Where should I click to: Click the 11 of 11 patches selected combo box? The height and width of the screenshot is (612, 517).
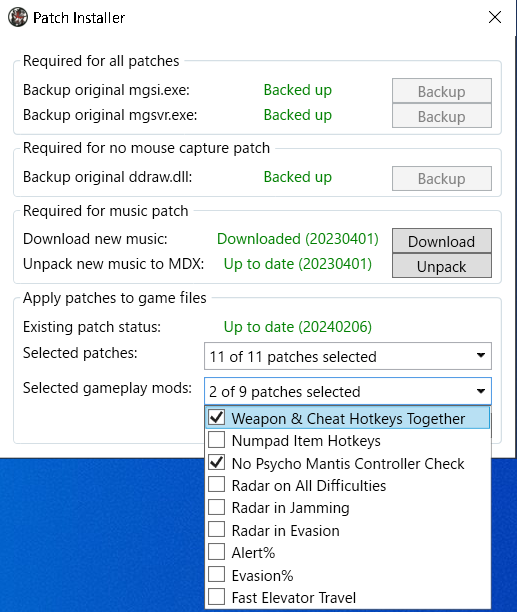(348, 356)
